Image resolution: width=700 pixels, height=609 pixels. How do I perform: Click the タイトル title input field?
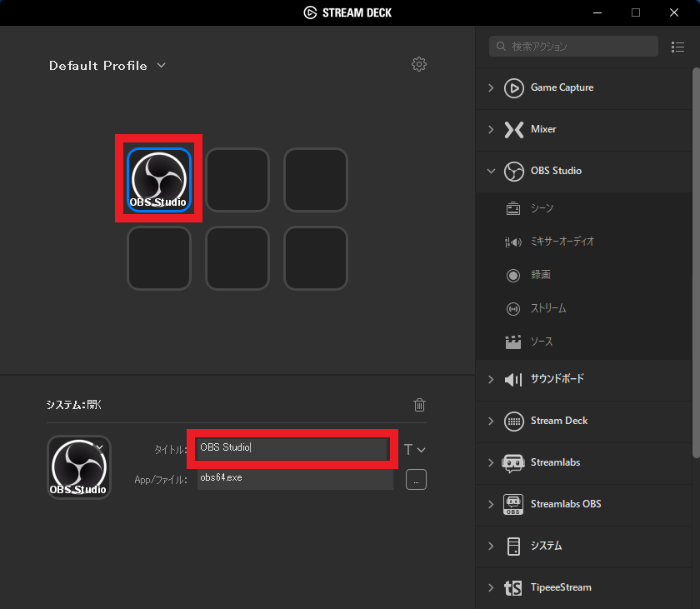point(292,448)
